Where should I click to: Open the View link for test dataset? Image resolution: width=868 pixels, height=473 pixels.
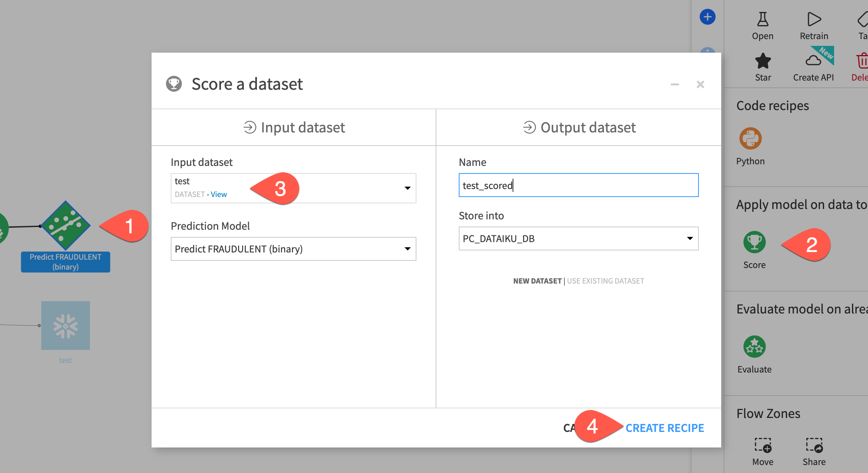click(x=219, y=194)
